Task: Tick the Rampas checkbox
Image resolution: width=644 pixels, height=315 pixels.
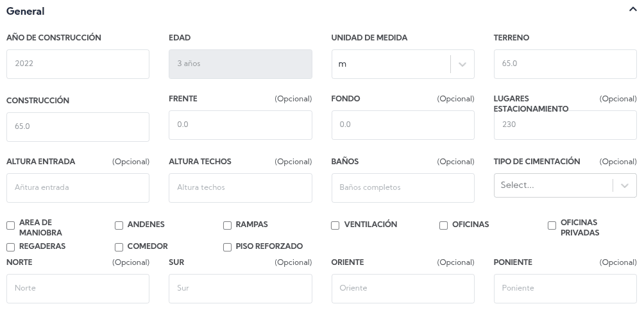Action: 227,226
